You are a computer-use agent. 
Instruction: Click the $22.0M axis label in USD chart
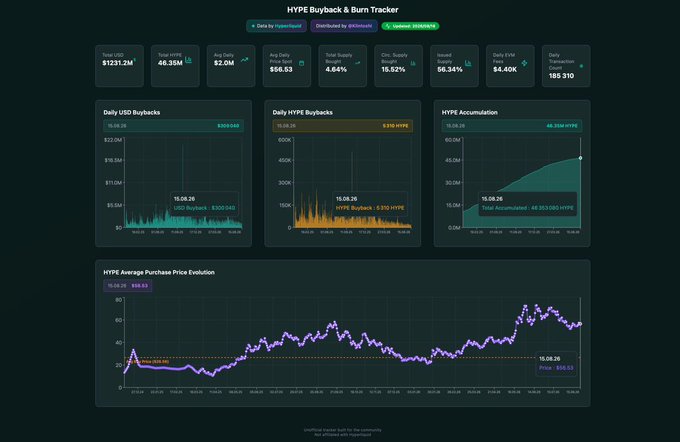(113, 140)
